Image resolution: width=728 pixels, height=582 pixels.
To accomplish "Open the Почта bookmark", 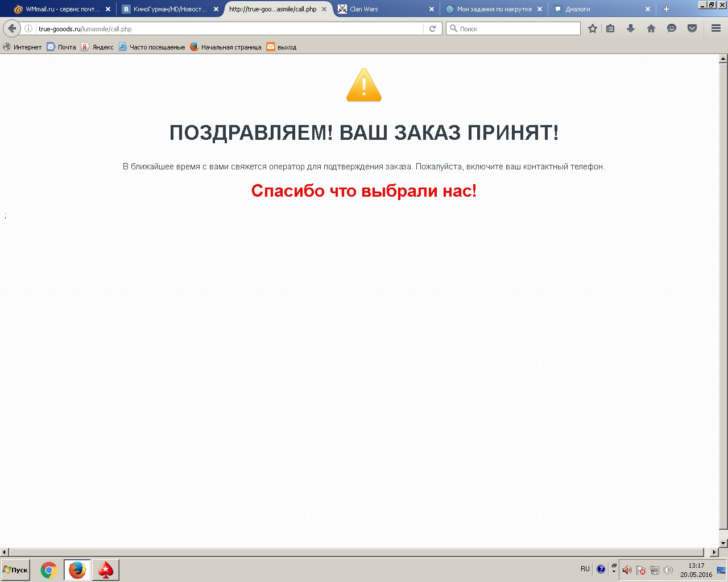I will 61,47.
